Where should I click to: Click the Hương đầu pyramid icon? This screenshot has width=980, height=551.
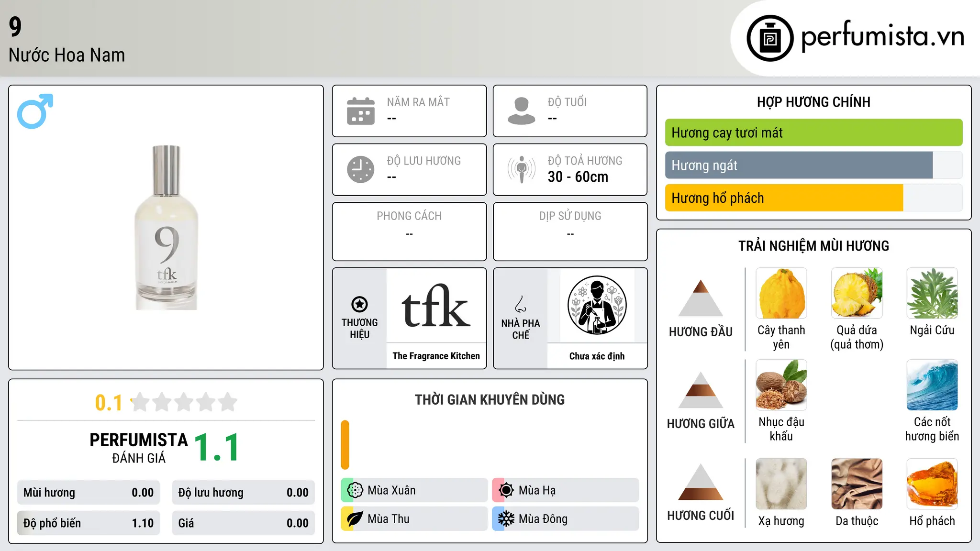pyautogui.click(x=701, y=298)
